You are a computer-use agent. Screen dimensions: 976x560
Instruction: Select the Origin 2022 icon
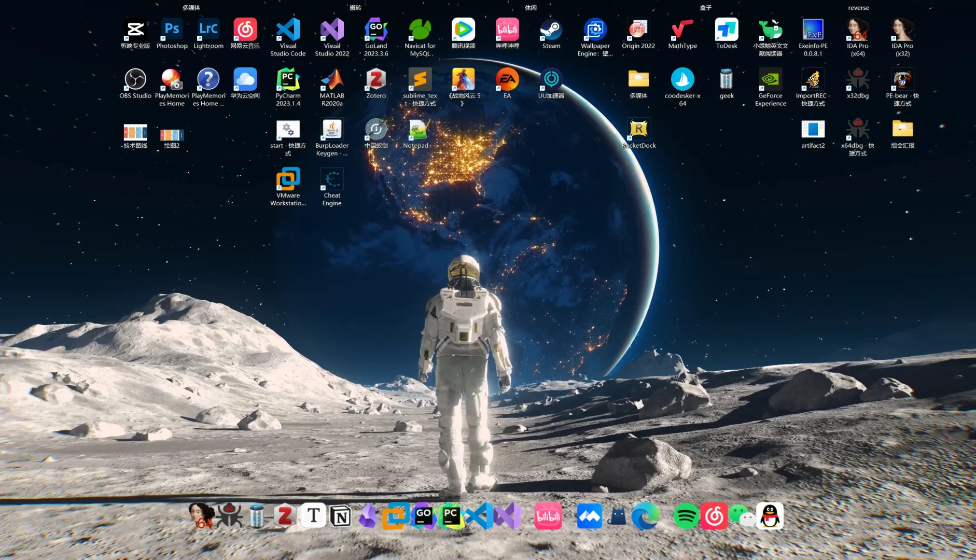[638, 34]
